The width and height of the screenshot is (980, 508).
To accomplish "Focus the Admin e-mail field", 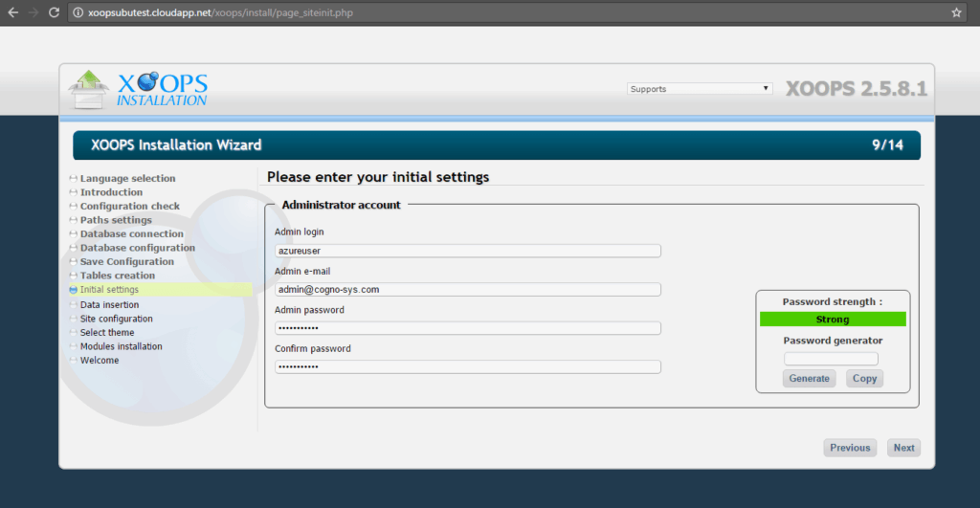I will pyautogui.click(x=467, y=289).
